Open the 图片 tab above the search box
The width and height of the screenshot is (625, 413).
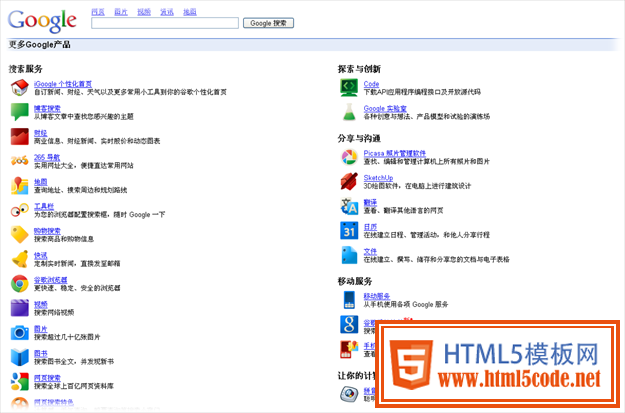[121, 12]
